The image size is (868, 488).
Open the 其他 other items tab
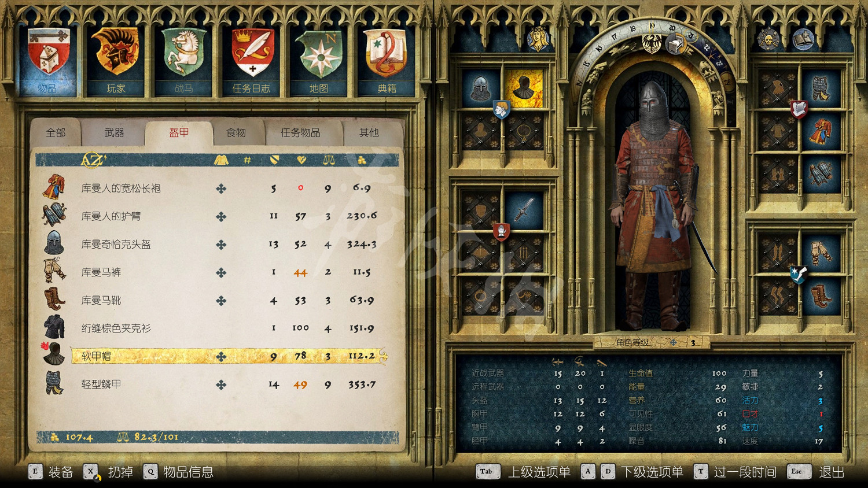[369, 133]
